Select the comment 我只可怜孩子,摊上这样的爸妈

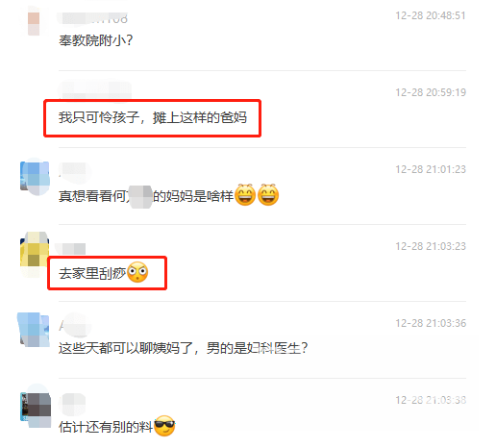(x=153, y=117)
